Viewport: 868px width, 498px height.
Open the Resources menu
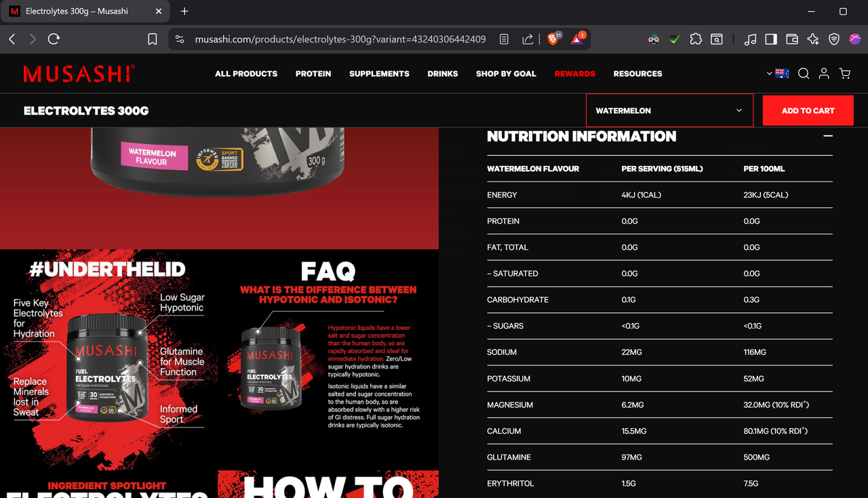pos(638,74)
